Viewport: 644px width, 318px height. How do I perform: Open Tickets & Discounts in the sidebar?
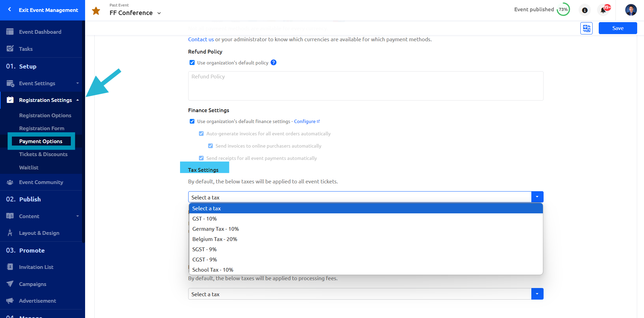[x=43, y=154]
